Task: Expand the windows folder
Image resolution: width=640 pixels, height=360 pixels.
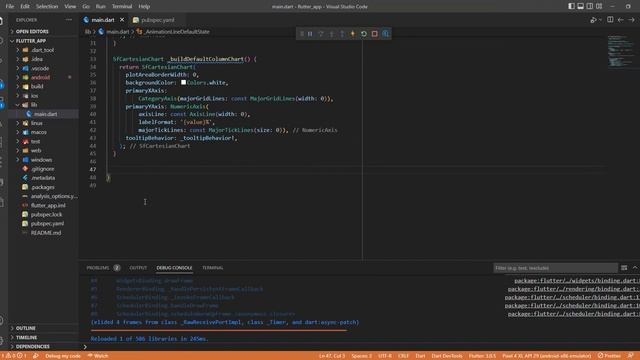Action: coord(41,160)
